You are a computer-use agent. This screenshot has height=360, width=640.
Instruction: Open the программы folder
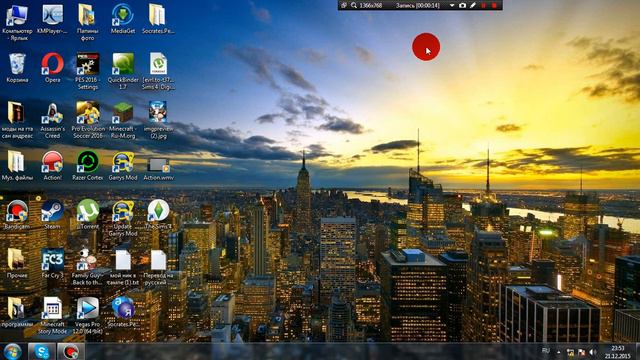coord(17,309)
